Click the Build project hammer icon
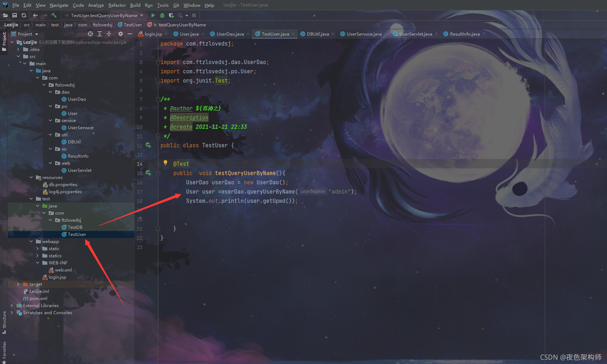607x364 pixels. click(x=54, y=15)
